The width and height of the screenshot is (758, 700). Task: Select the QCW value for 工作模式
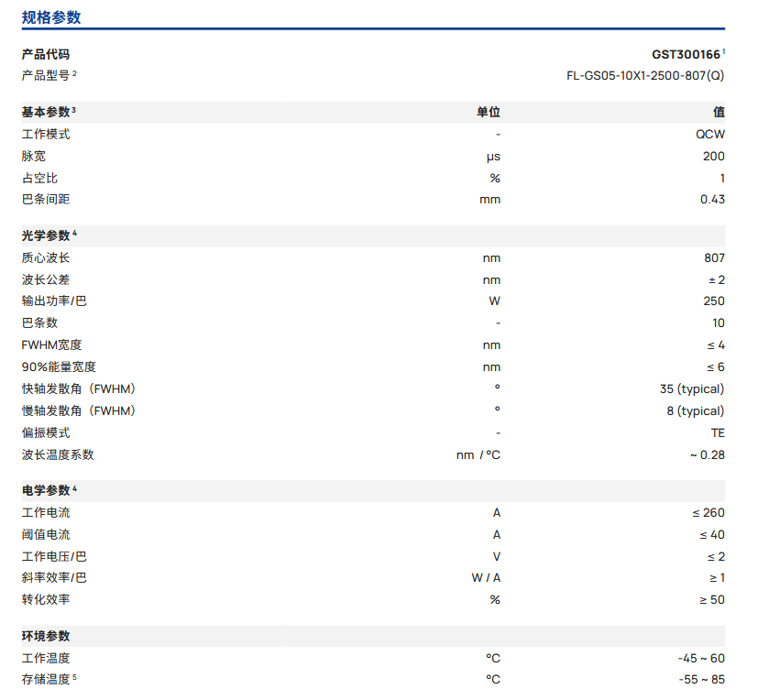point(709,134)
